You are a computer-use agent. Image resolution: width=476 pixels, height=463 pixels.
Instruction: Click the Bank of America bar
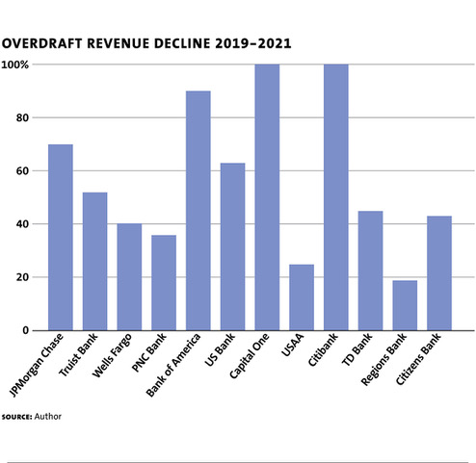[x=198, y=211]
